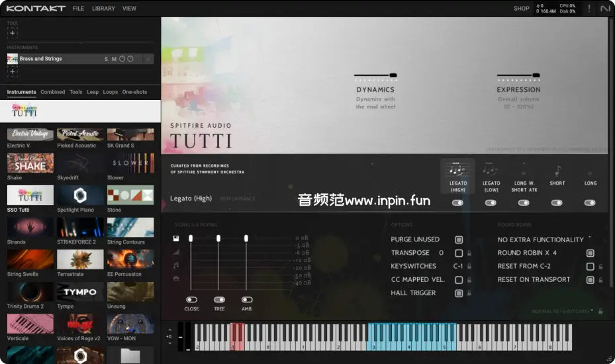
Task: Click the lock icon next to TRANSPOSE
Action: tap(469, 253)
